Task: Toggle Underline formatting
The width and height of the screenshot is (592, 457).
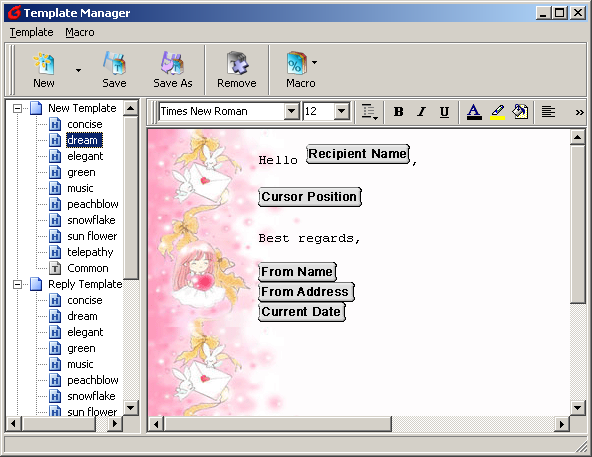Action: pos(444,112)
